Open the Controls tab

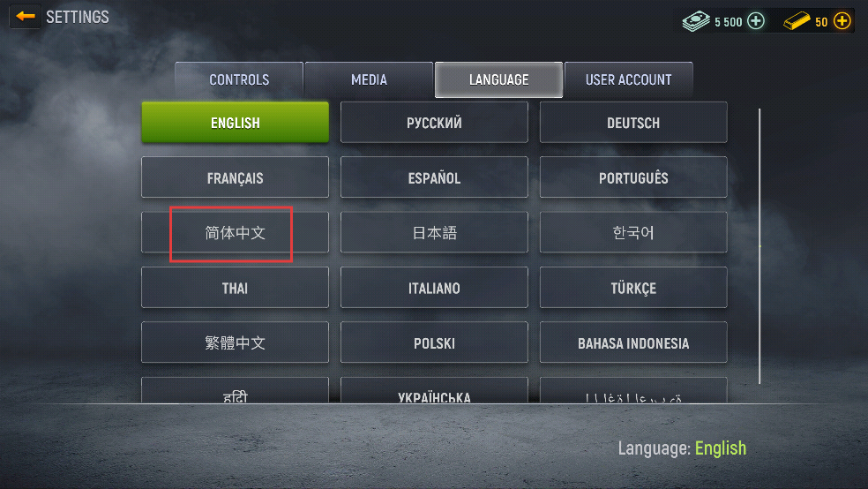(239, 79)
